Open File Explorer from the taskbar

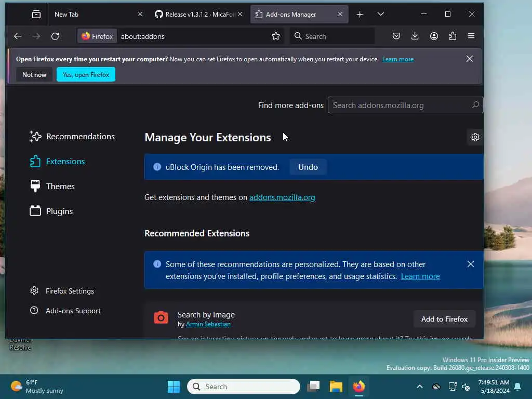pos(336,387)
